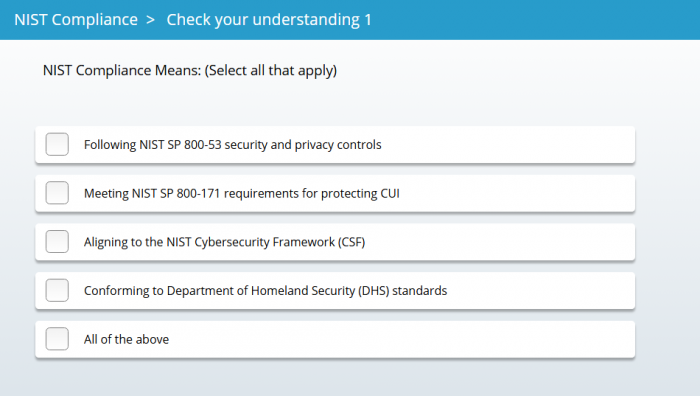Click empty space in the SP 800-53 answer card

tap(509, 145)
